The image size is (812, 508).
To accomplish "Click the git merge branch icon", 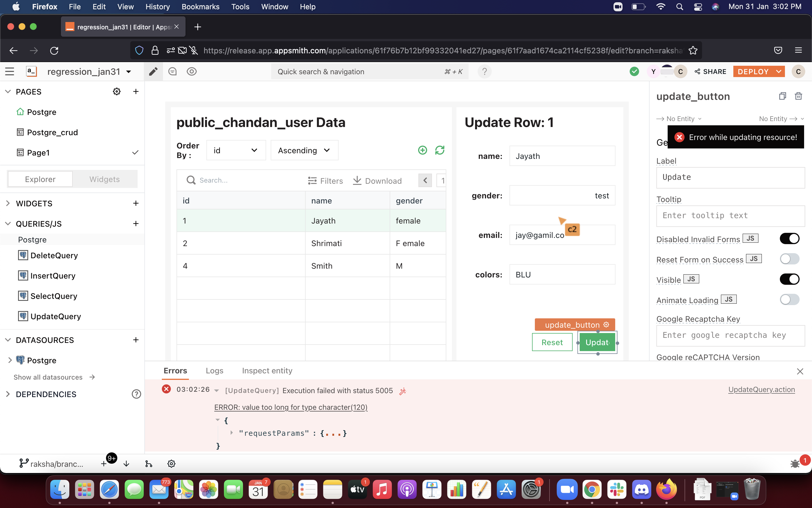I will click(149, 464).
